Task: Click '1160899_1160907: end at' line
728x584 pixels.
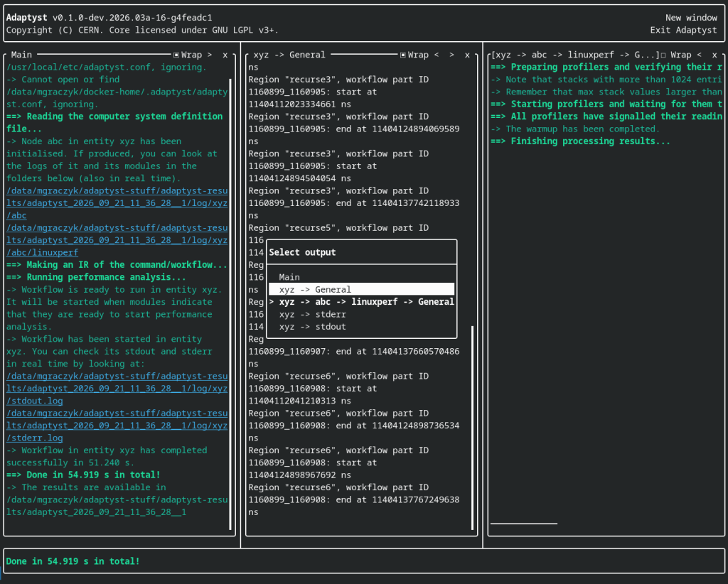Action: point(354,351)
